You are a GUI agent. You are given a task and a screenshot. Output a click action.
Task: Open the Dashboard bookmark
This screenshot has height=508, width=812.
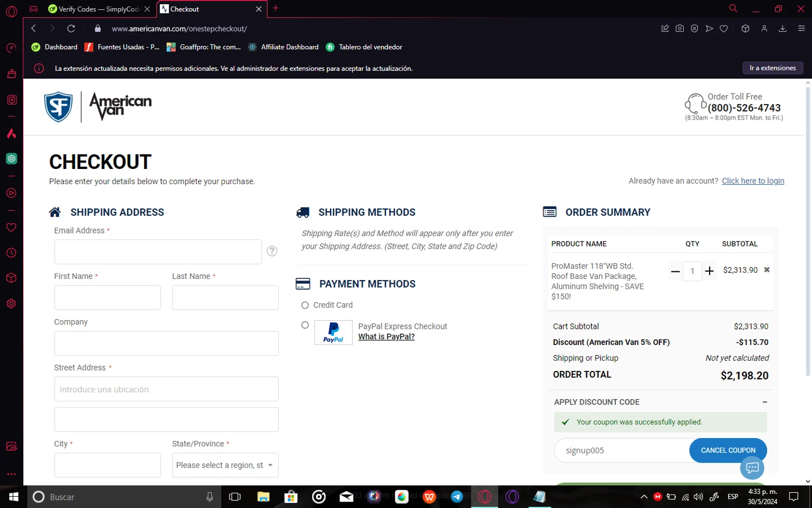point(54,47)
